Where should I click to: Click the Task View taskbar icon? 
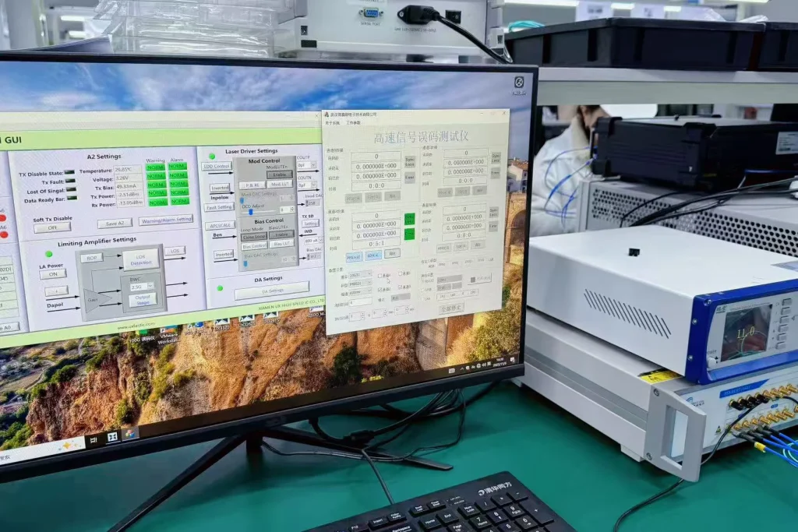click(x=112, y=437)
